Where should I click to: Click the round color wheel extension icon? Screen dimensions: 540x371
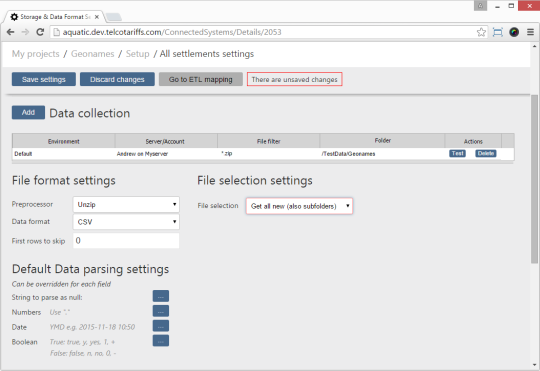click(514, 32)
